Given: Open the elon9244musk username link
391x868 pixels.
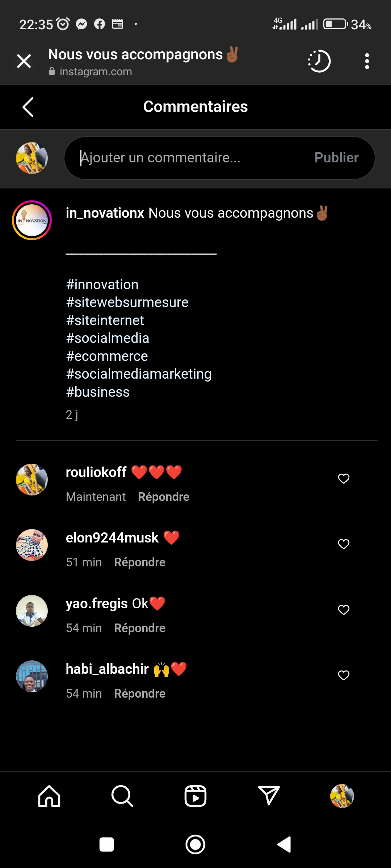Looking at the screenshot, I should (x=112, y=538).
